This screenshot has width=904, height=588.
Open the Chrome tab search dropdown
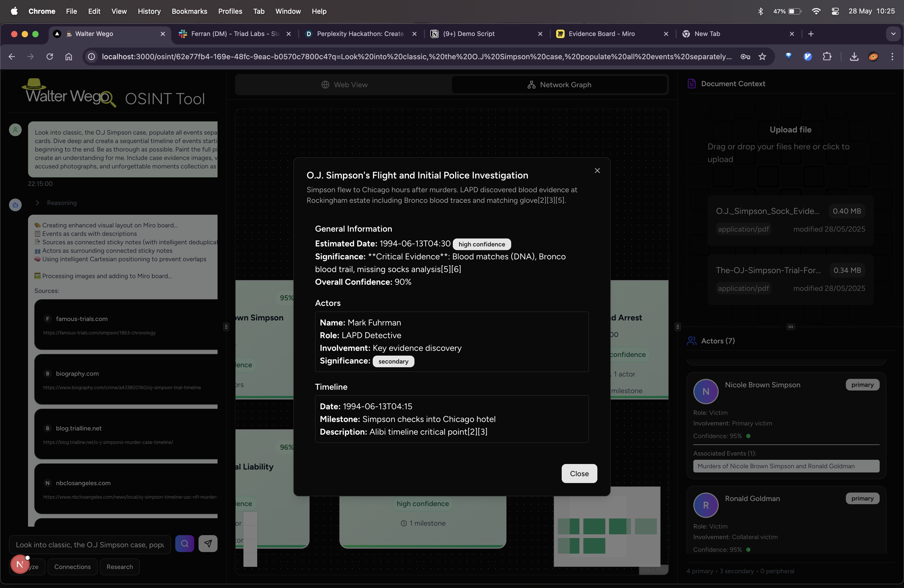(x=893, y=34)
